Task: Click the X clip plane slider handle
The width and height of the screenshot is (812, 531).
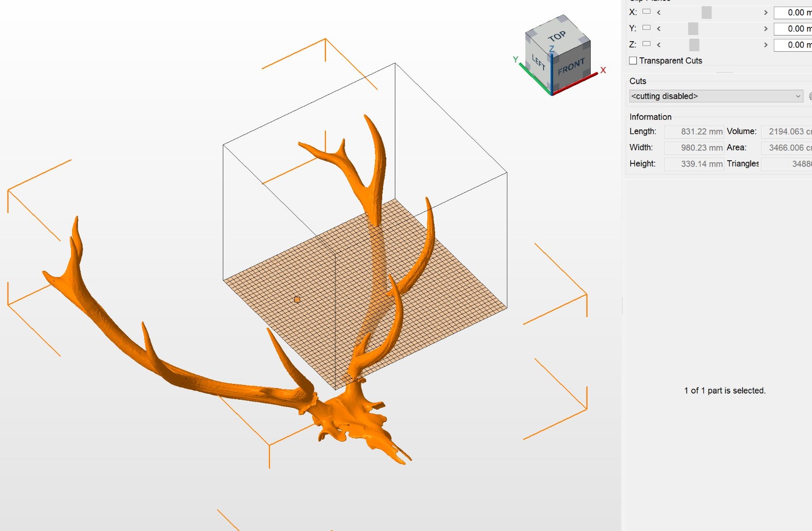Action: click(706, 12)
